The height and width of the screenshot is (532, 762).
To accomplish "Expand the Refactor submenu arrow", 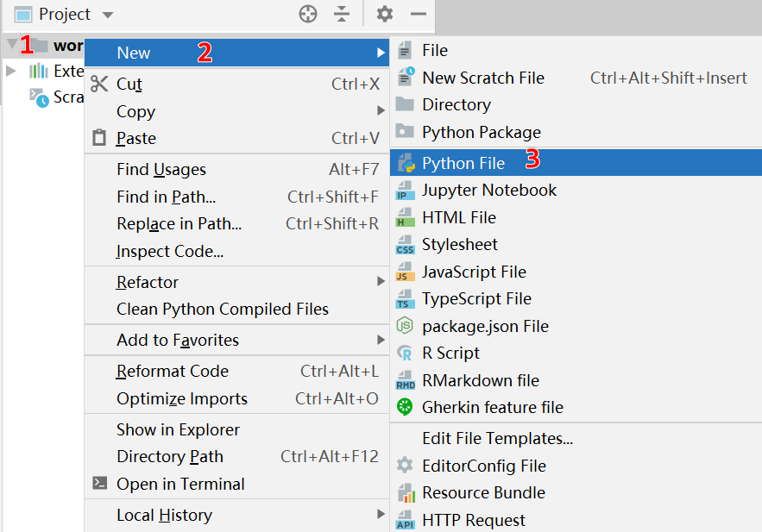I will [381, 282].
